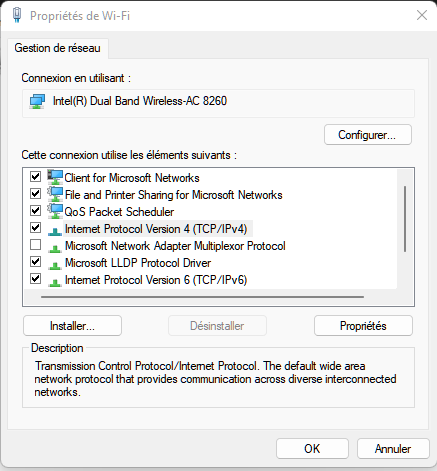Enable Microsoft Network Adapter Multiplexor Protocol checkbox

coord(35,245)
